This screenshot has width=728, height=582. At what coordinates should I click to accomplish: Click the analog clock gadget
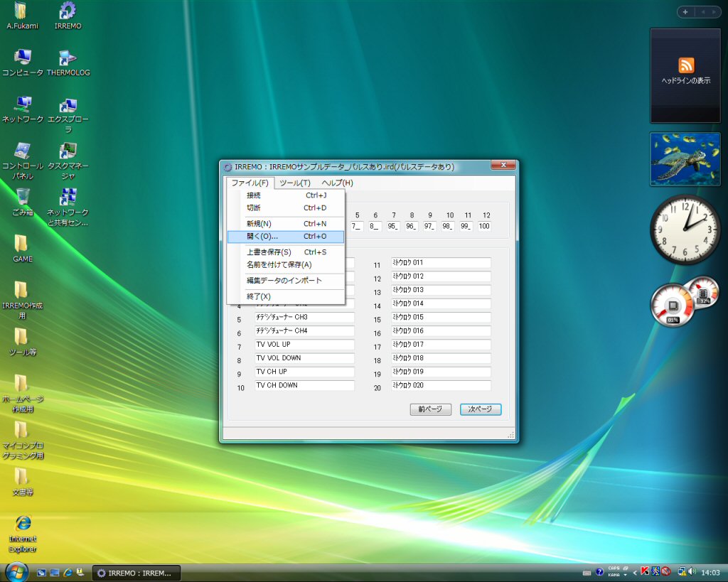click(685, 230)
